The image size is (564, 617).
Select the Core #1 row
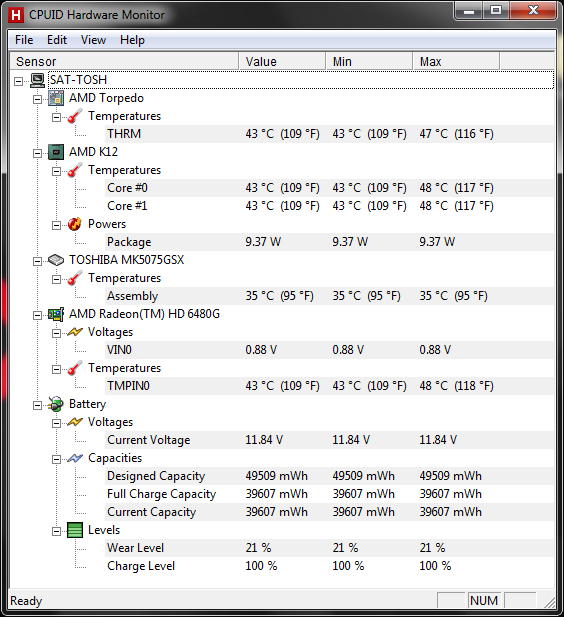pyautogui.click(x=330, y=206)
